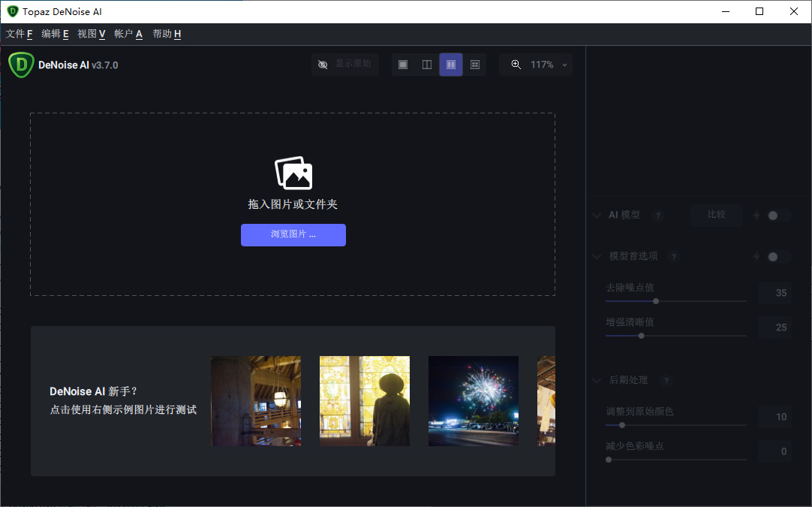
Task: Open the 编辑 E menu
Action: [55, 35]
